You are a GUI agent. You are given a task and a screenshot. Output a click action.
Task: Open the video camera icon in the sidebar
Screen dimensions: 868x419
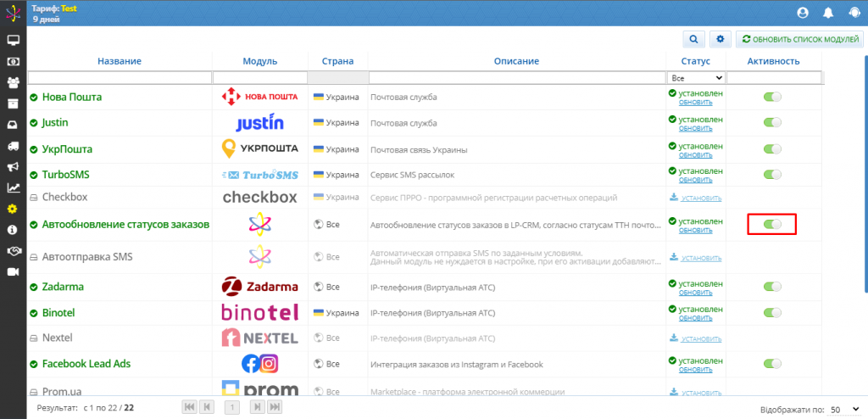tap(14, 272)
